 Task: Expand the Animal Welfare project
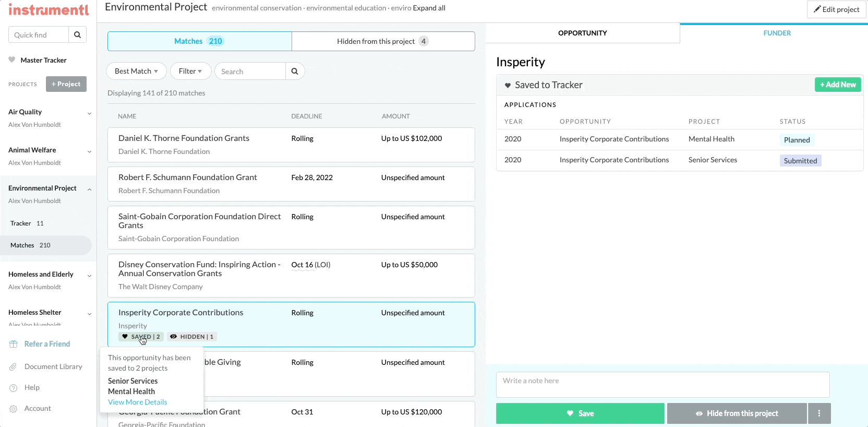(89, 151)
